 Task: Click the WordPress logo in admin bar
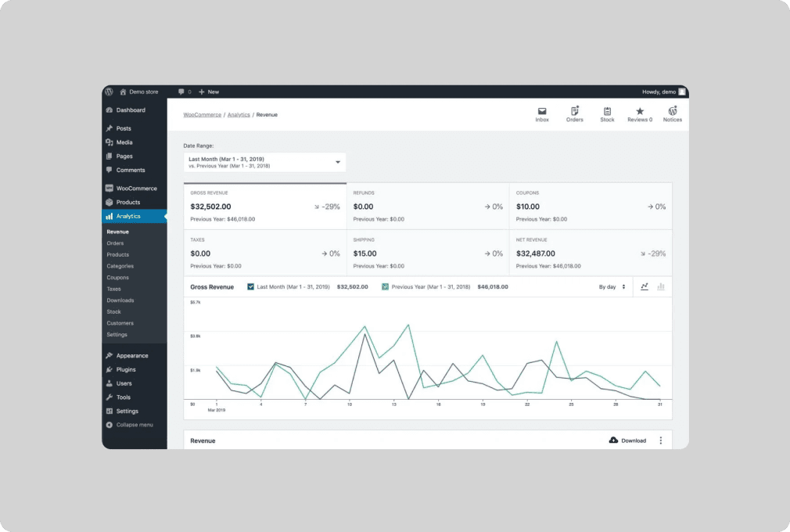(110, 92)
